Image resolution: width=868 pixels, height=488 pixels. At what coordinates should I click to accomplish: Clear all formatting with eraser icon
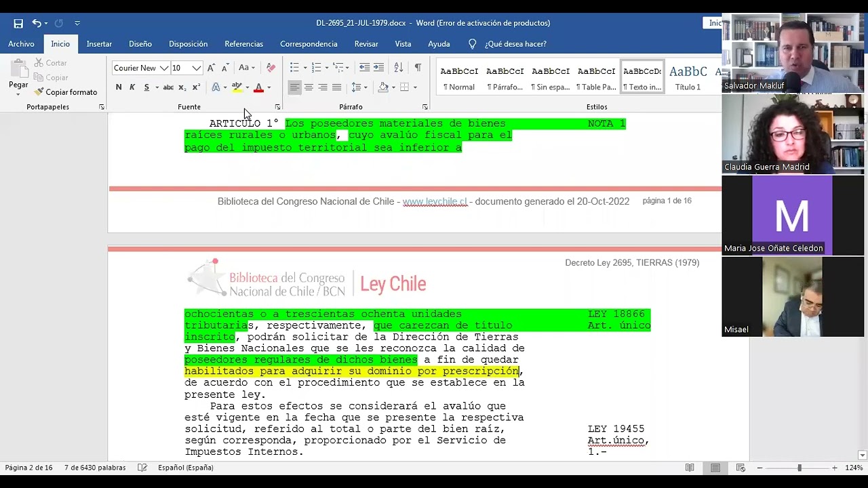click(x=271, y=68)
